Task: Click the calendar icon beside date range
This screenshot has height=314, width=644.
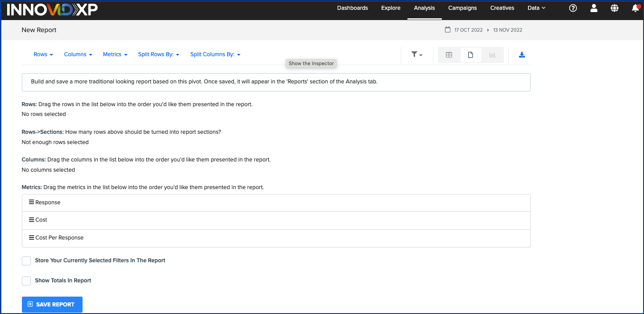Action: (448, 30)
